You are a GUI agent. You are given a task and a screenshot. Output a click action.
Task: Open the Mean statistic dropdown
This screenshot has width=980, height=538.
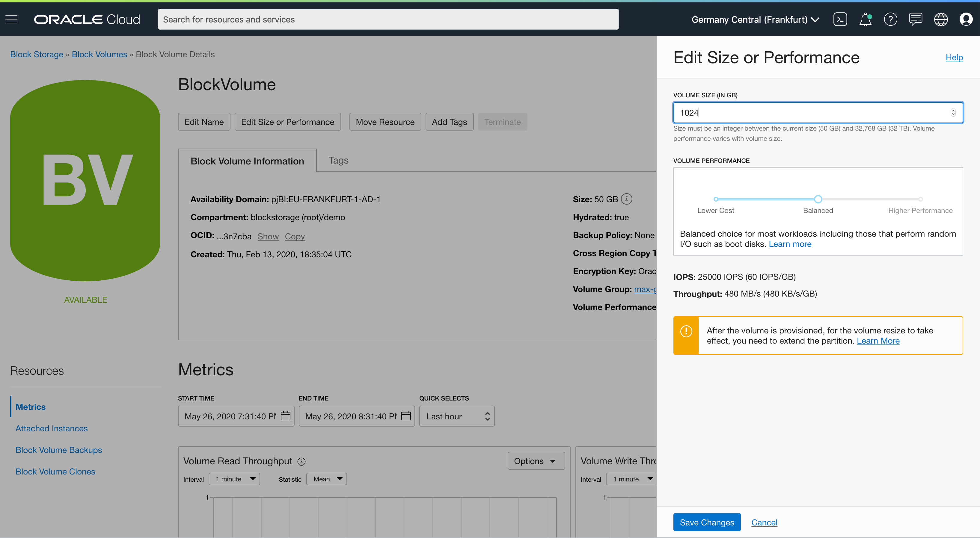tap(326, 479)
